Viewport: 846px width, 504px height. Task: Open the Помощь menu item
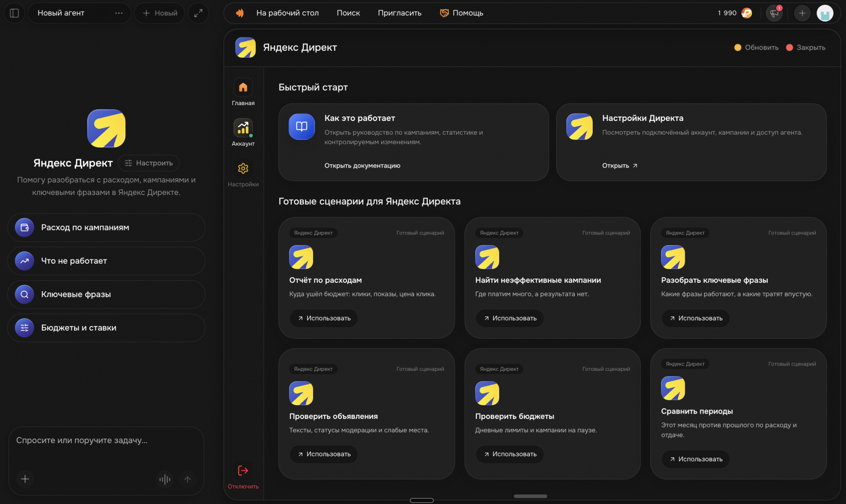462,13
